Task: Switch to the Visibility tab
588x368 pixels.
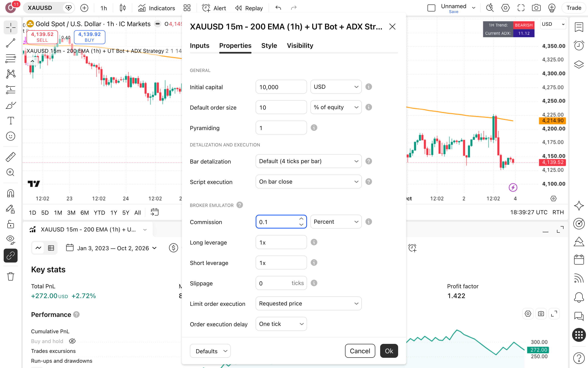Action: tap(300, 46)
